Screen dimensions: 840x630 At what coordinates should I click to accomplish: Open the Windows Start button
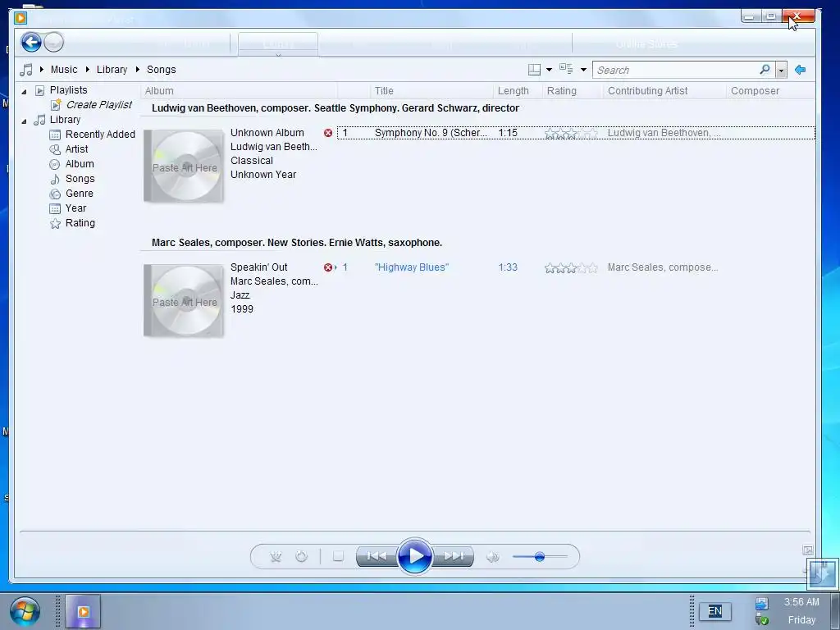(25, 612)
